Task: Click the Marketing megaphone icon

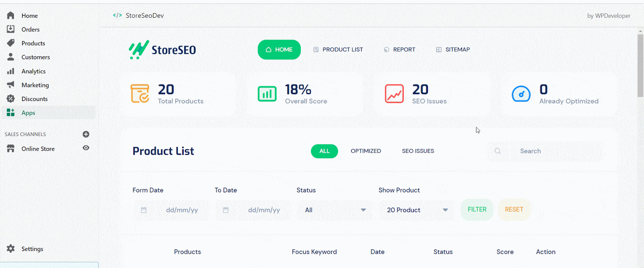Action: [10, 85]
